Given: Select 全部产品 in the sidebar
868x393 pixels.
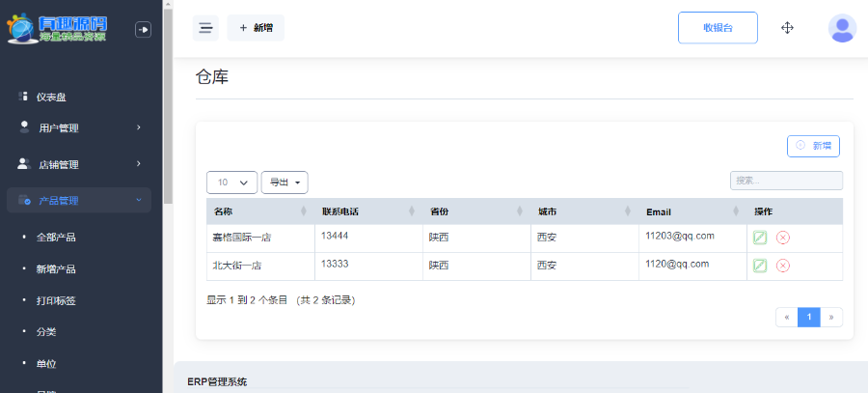Looking at the screenshot, I should [56, 237].
